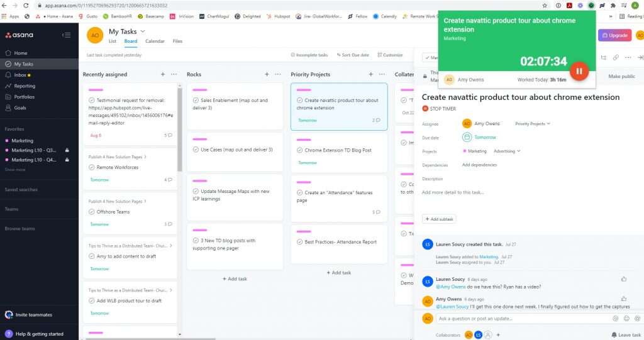Open more options for Recently assigned column
The image size is (644, 340).
[x=174, y=74]
